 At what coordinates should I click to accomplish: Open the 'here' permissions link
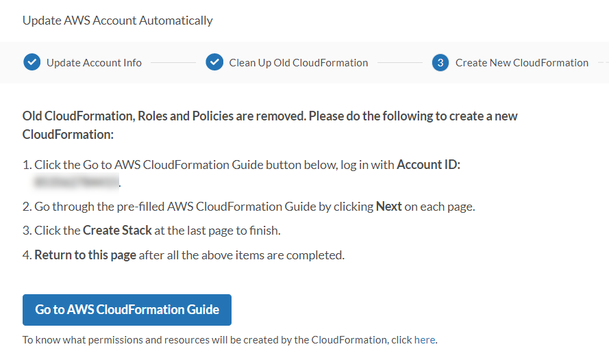[424, 339]
